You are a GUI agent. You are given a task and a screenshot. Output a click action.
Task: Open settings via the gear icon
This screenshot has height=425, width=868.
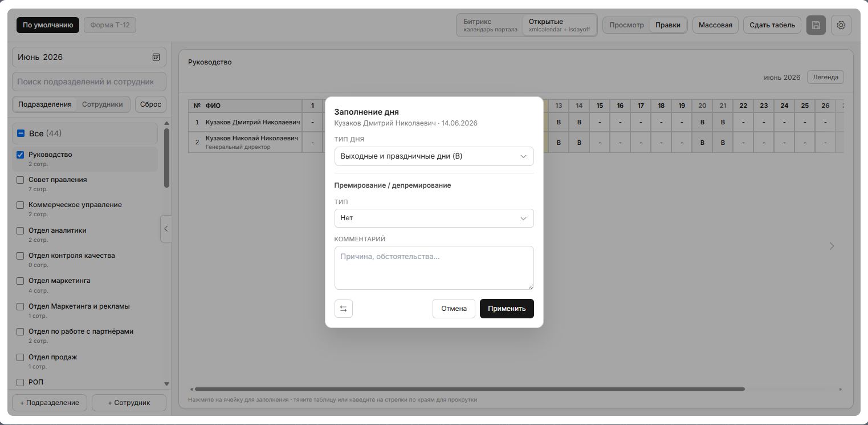pos(841,25)
